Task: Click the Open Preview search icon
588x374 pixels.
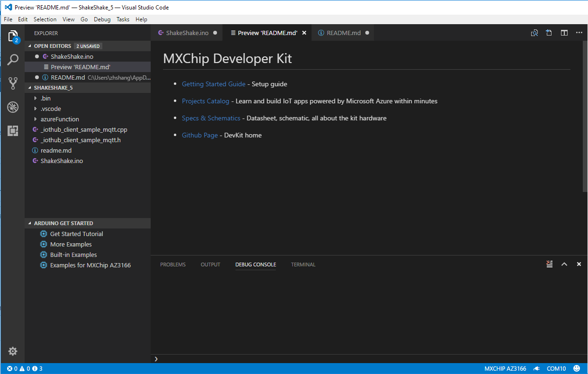Action: click(x=534, y=33)
